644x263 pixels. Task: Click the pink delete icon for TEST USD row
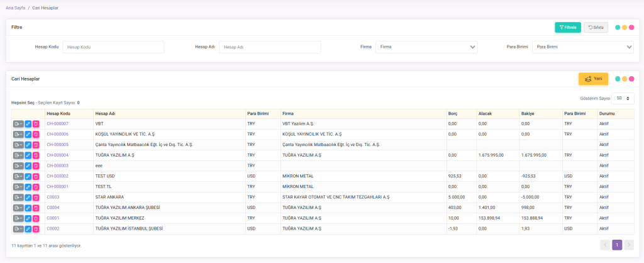(36, 176)
